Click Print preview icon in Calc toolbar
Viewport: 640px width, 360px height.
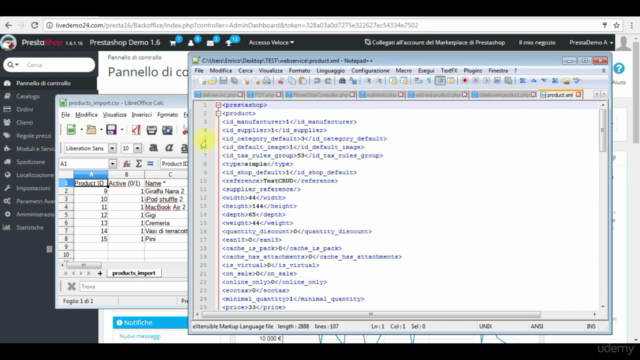[x=167, y=130]
